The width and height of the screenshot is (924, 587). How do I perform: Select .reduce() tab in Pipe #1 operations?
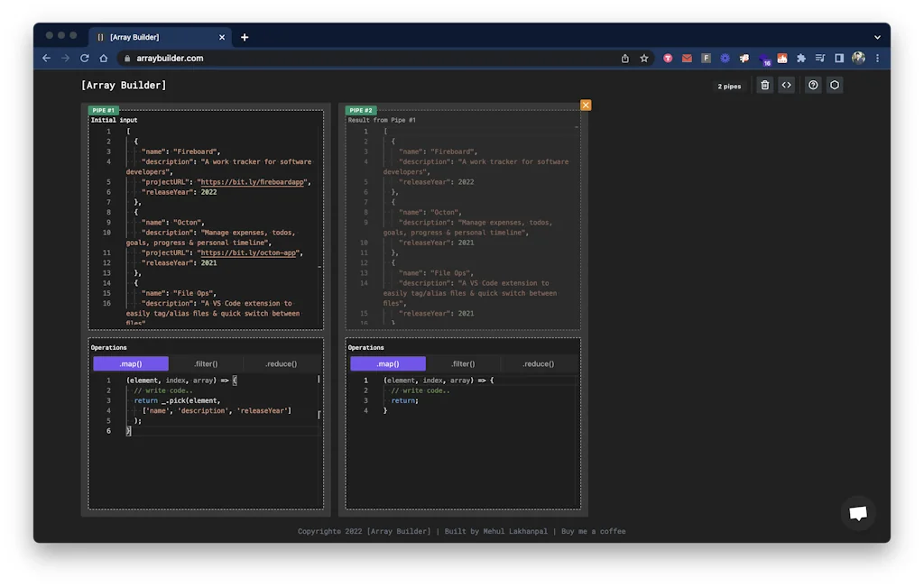click(x=282, y=364)
